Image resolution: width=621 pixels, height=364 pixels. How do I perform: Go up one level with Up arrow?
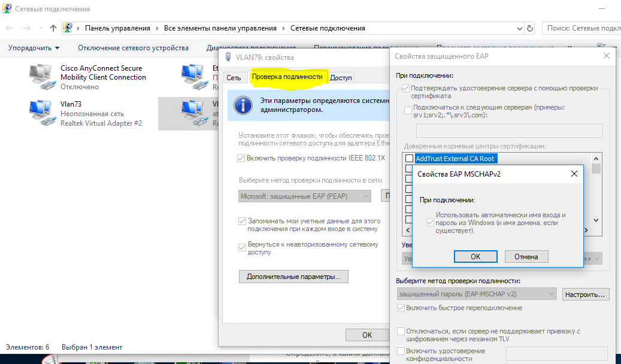click(53, 28)
